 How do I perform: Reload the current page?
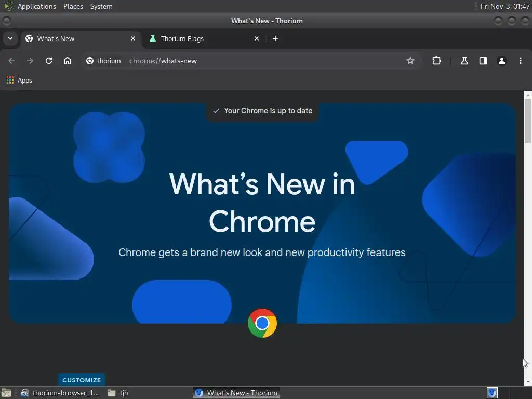point(49,61)
